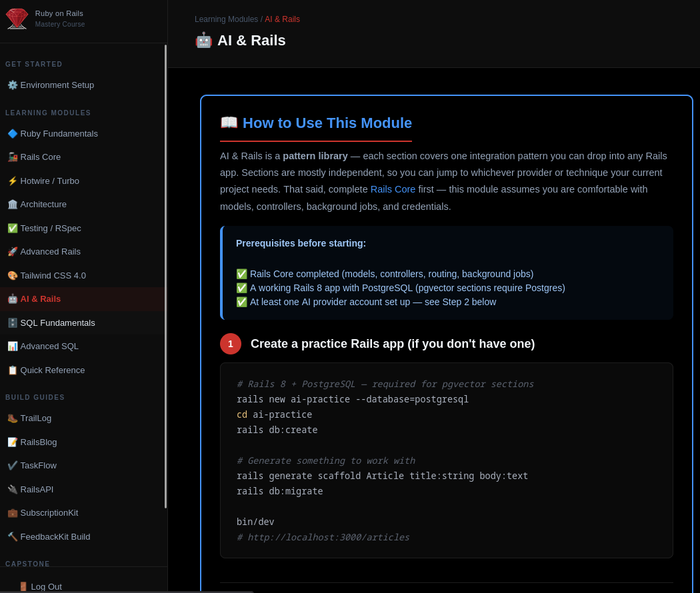This screenshot has height=593, width=700.
Task: Click the train icon beside Rails Core
Action: pos(13,157)
